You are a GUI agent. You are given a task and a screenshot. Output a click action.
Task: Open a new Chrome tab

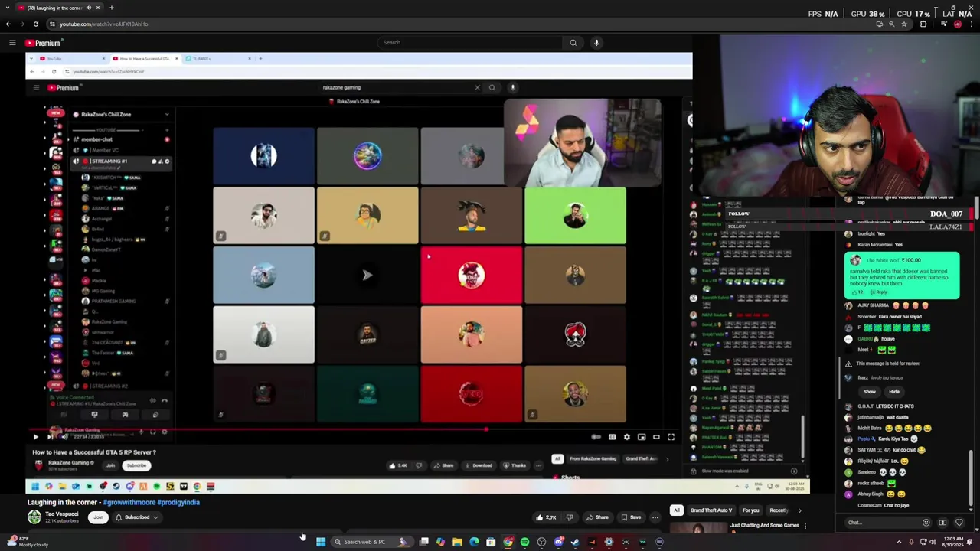112,8
